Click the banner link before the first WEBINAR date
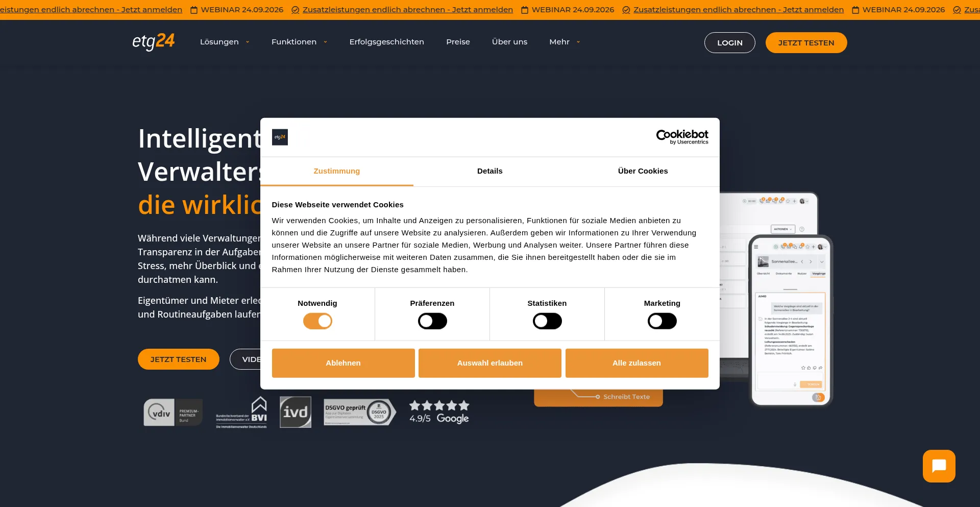The width and height of the screenshot is (980, 507). coord(91,10)
